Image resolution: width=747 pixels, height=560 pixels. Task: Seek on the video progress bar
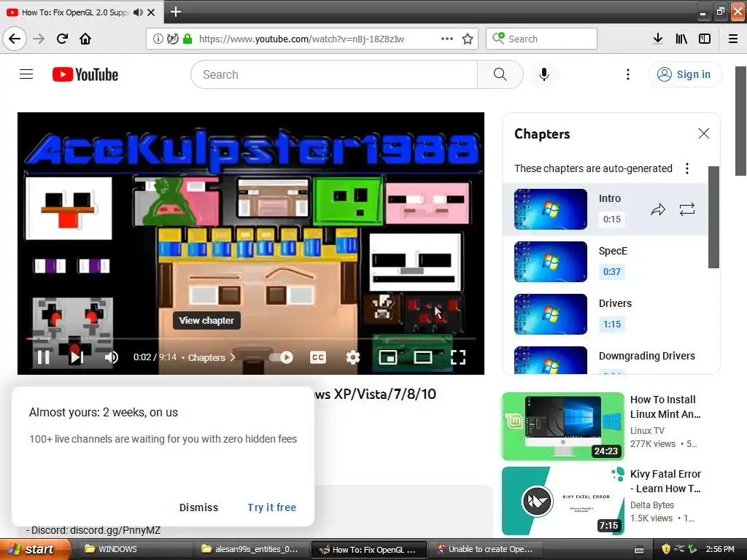tap(251, 338)
